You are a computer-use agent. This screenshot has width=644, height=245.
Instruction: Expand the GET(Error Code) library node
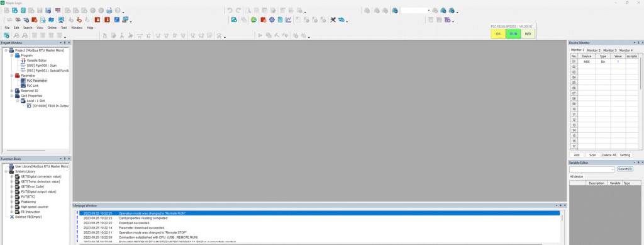[x=12, y=186]
